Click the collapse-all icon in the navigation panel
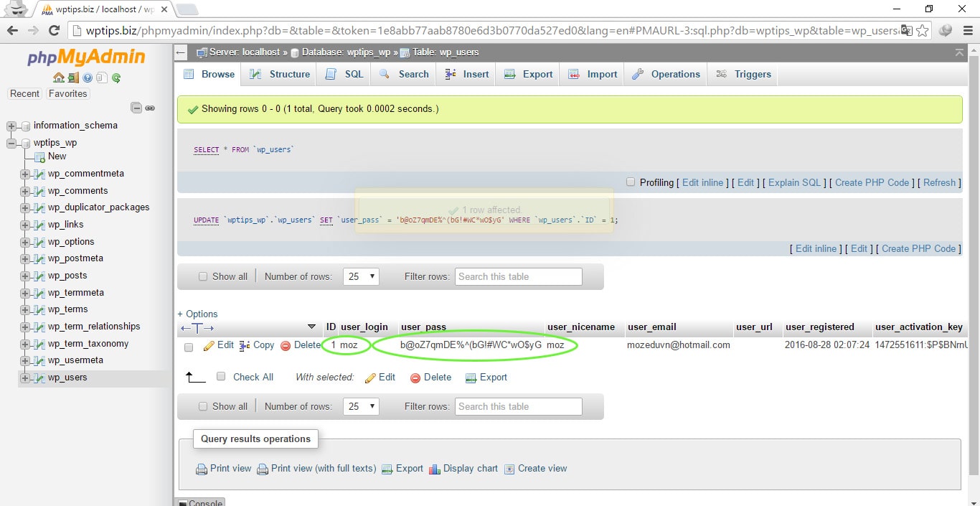The width and height of the screenshot is (980, 506). pos(136,108)
